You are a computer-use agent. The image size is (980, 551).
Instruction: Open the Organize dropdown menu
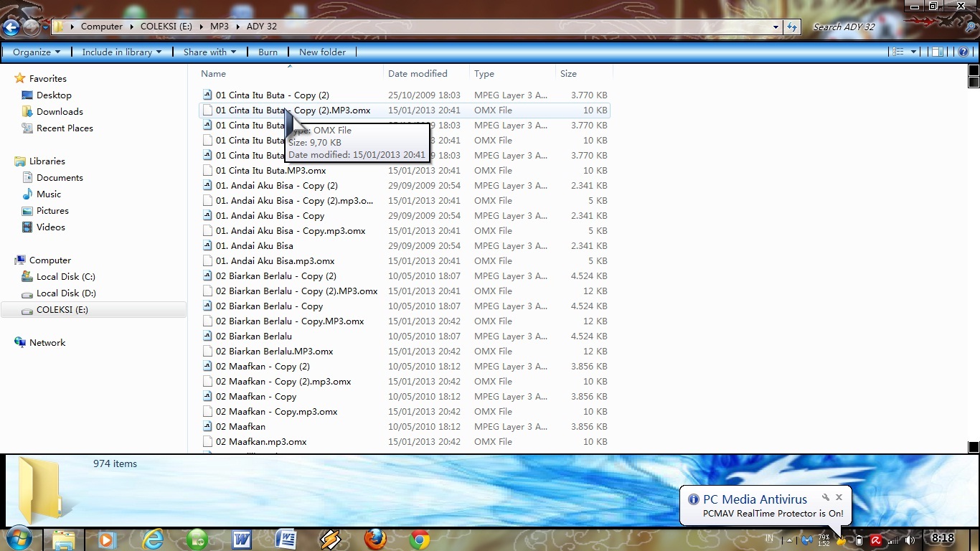36,52
